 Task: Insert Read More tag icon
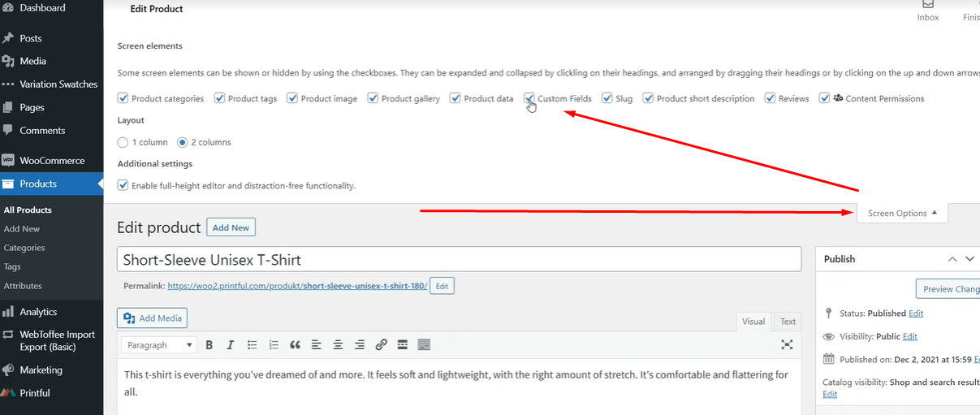coord(402,345)
